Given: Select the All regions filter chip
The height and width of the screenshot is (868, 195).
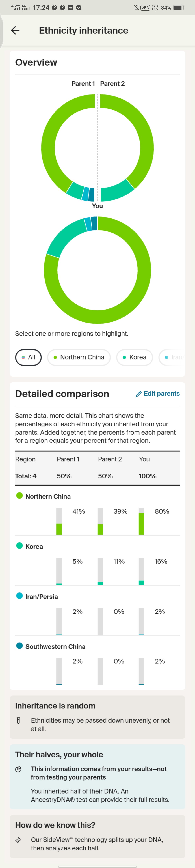Looking at the screenshot, I should [x=28, y=357].
